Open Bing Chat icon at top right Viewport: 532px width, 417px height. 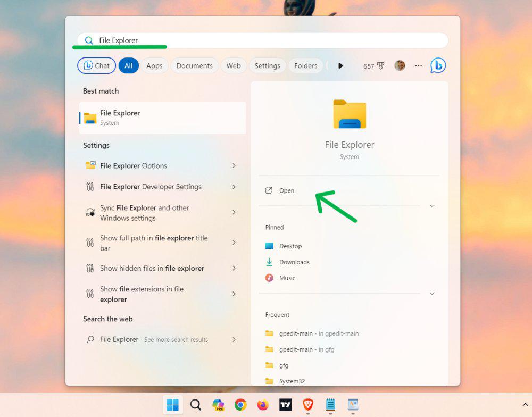click(x=438, y=65)
